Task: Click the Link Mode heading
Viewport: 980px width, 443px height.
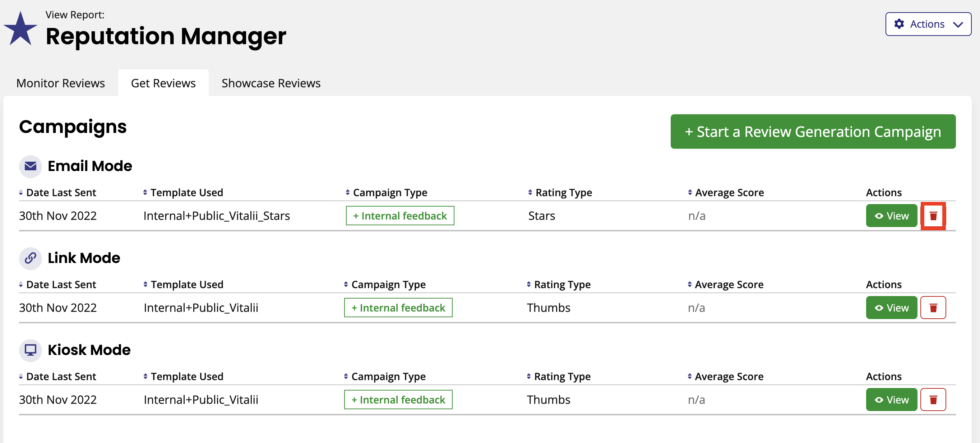Action: coord(84,258)
